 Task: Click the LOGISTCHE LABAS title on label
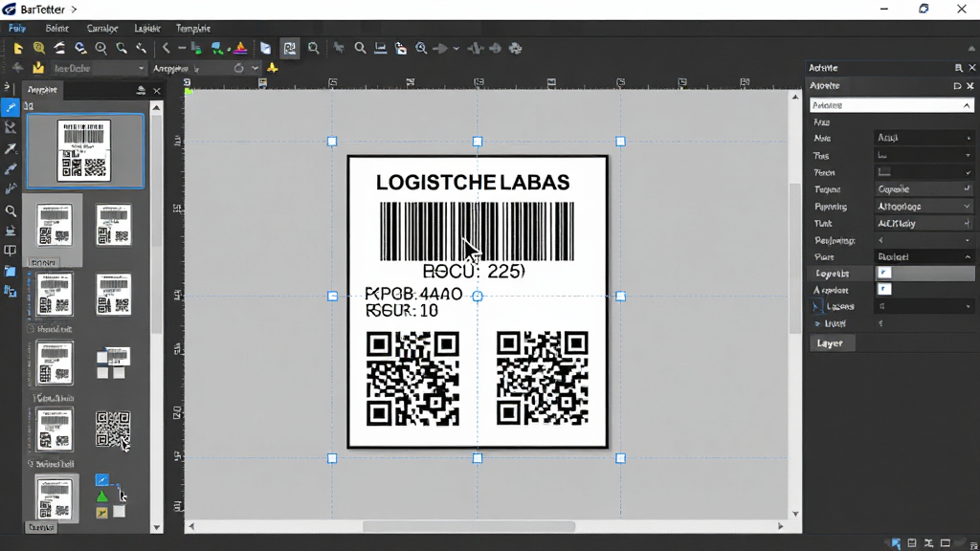(473, 183)
